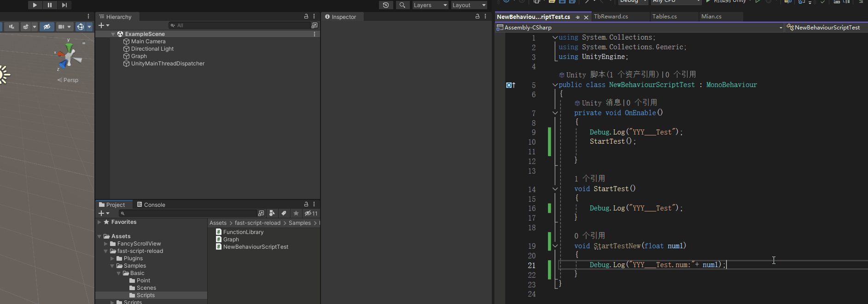Click the favorites star icon in Project toolbar
The width and height of the screenshot is (868, 304).
pyautogui.click(x=296, y=213)
